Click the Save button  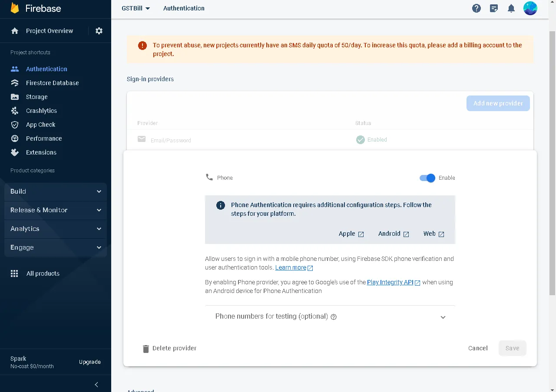click(513, 348)
